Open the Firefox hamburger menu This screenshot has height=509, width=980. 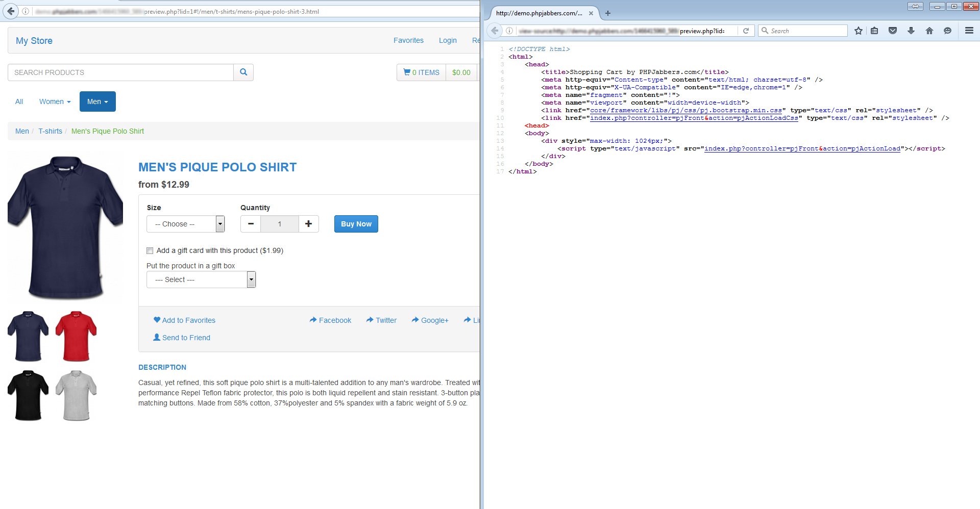(969, 31)
